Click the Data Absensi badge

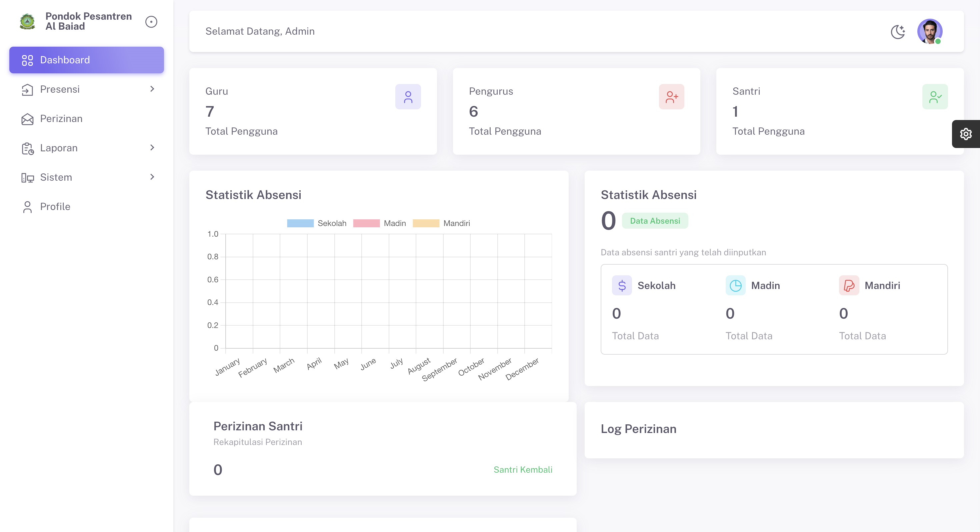tap(655, 221)
